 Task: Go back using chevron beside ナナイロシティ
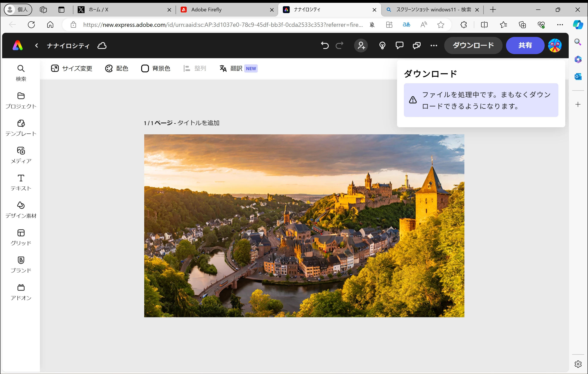[x=37, y=45]
